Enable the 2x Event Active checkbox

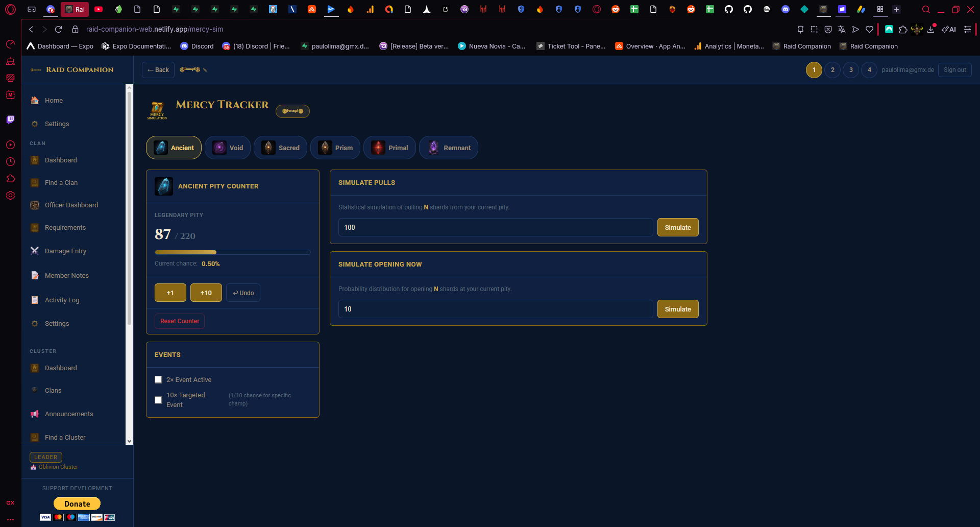pyautogui.click(x=158, y=379)
